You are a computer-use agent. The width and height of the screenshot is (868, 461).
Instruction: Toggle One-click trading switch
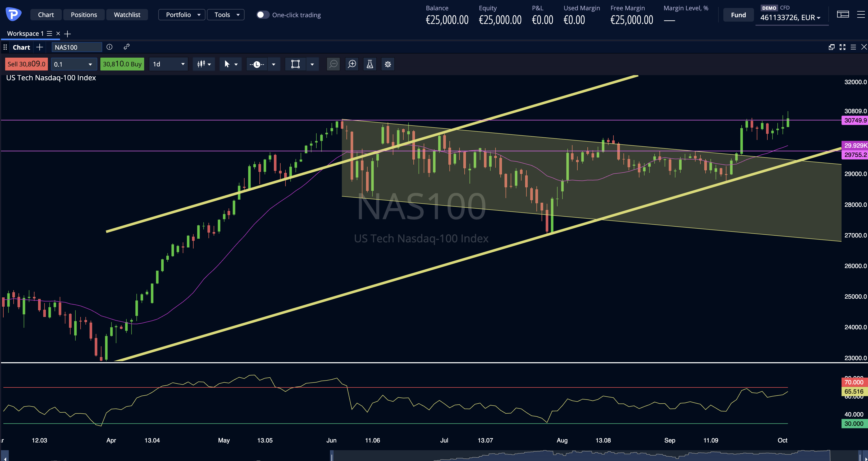point(263,15)
